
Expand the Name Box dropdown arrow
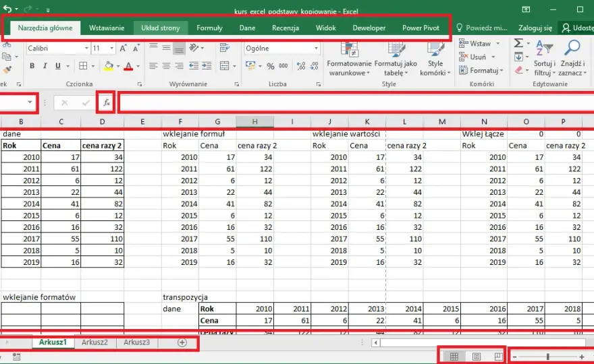30,102
